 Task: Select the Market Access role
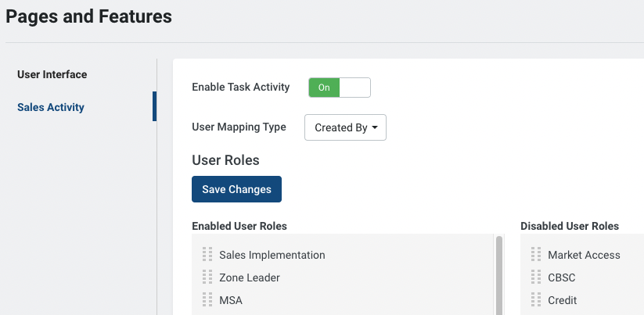(x=584, y=255)
